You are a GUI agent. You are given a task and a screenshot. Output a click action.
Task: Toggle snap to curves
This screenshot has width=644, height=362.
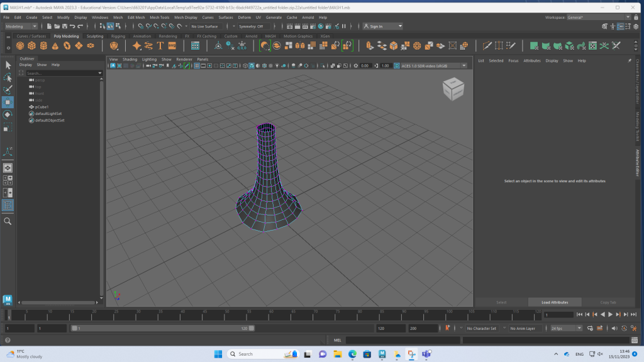tap(148, 26)
